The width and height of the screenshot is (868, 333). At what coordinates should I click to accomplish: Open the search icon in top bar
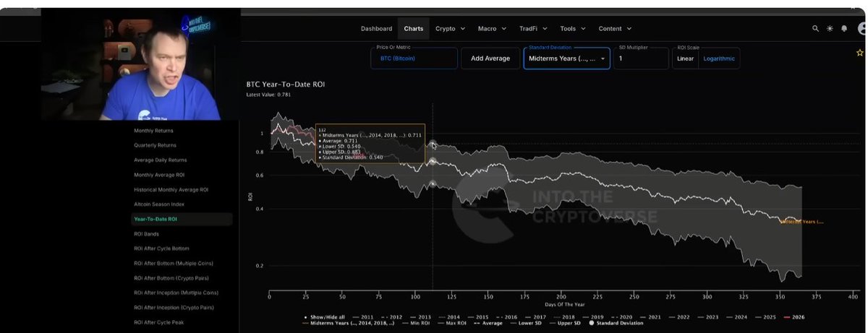point(816,29)
